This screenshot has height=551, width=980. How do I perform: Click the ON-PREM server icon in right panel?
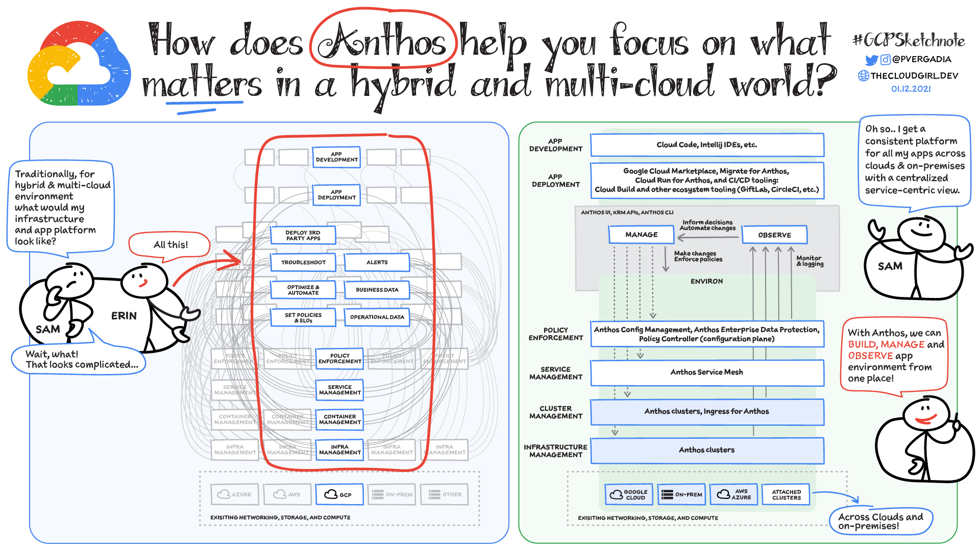coord(667,494)
